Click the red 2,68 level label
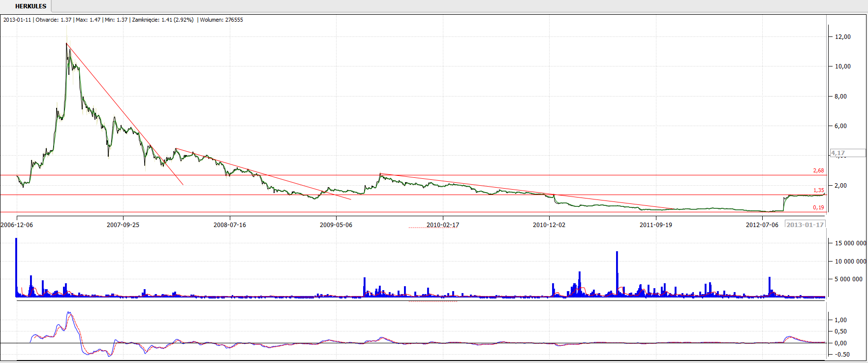 coord(818,170)
